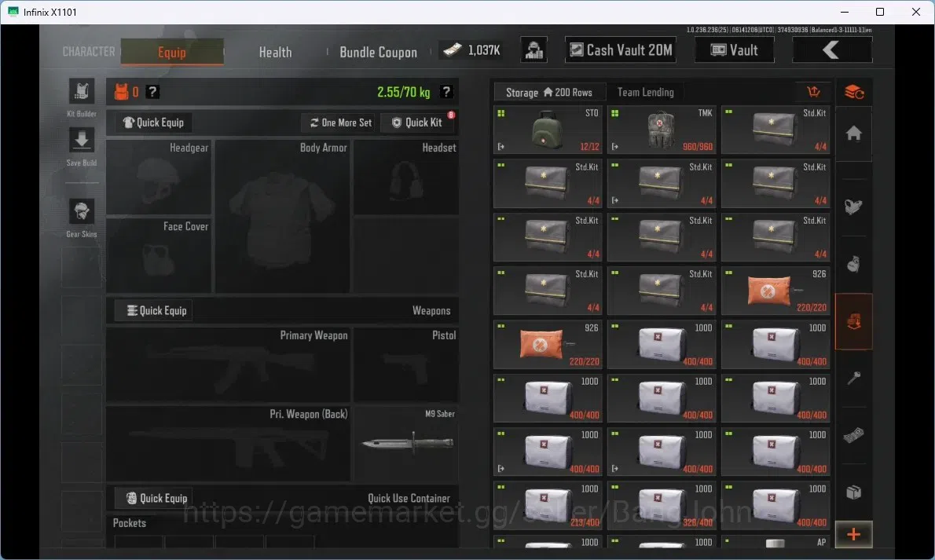935x560 pixels.
Task: Click One More Set button
Action: pyautogui.click(x=340, y=123)
